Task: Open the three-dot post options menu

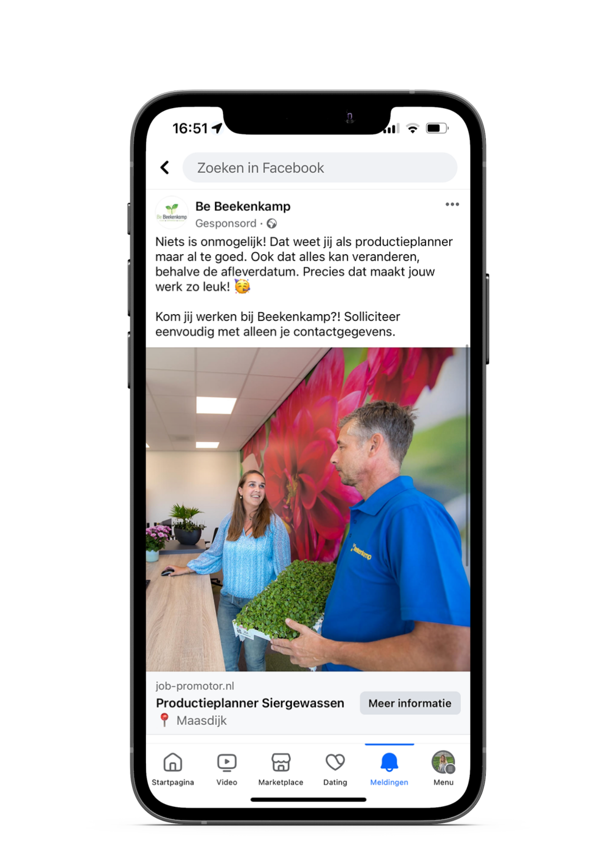Action: [452, 204]
